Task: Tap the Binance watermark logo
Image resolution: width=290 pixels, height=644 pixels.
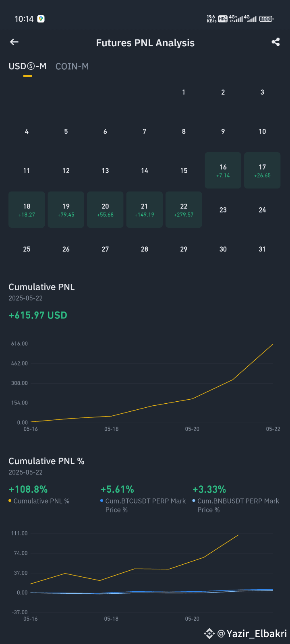Action: [209, 634]
